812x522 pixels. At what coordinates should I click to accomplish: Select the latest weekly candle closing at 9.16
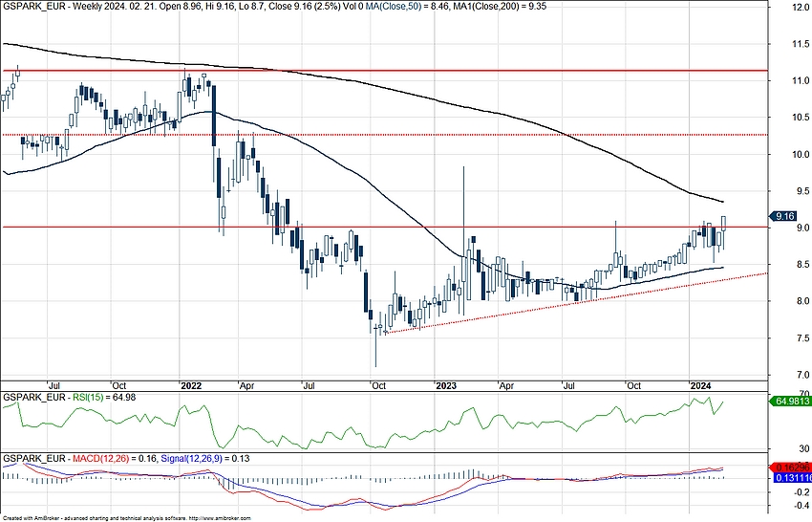tap(723, 232)
